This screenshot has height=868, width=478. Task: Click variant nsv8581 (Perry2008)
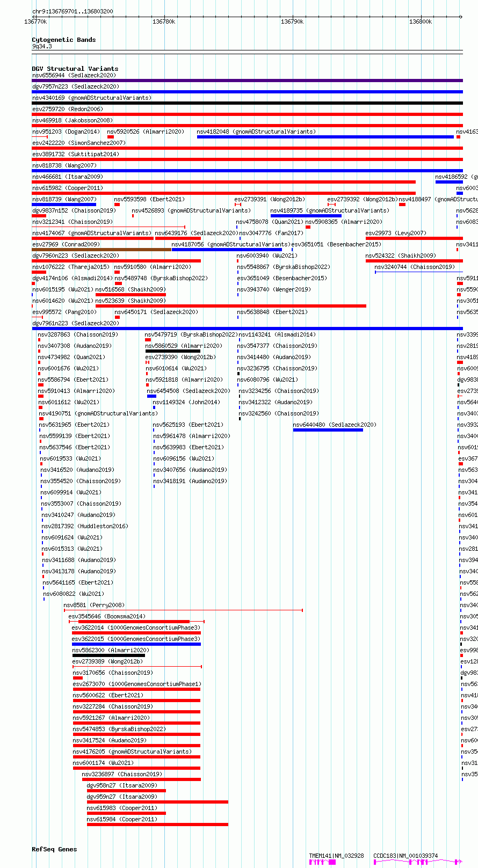coord(94,605)
